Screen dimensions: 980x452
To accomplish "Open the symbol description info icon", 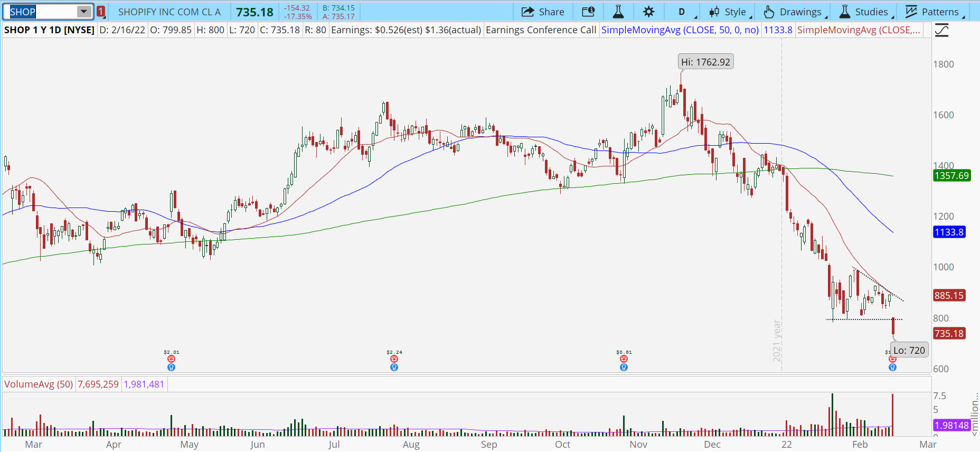I will (588, 12).
